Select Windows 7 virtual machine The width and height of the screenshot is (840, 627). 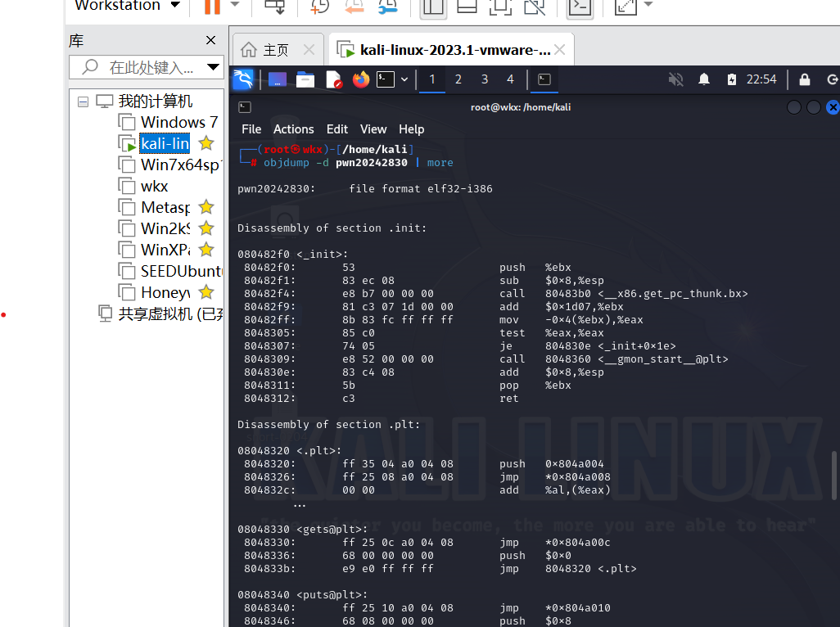(179, 122)
